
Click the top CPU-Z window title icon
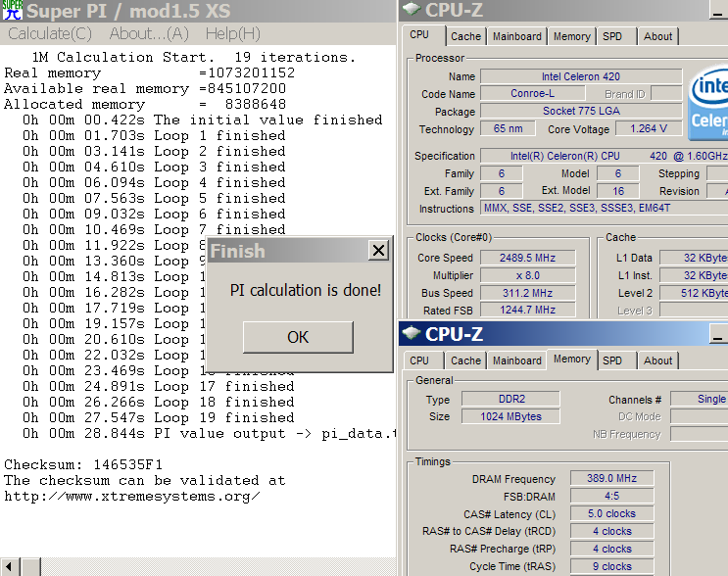pos(412,9)
